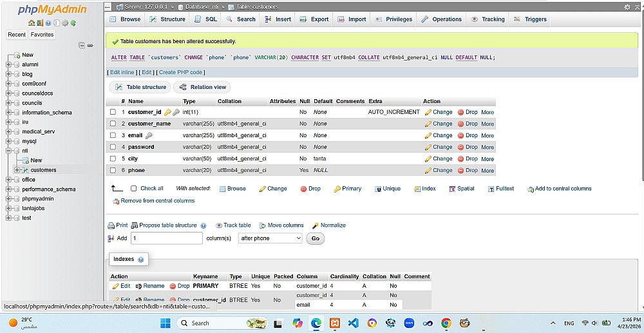The height and width of the screenshot is (333, 644).
Task: Expand the medical_serv database tree node
Action: point(8,132)
